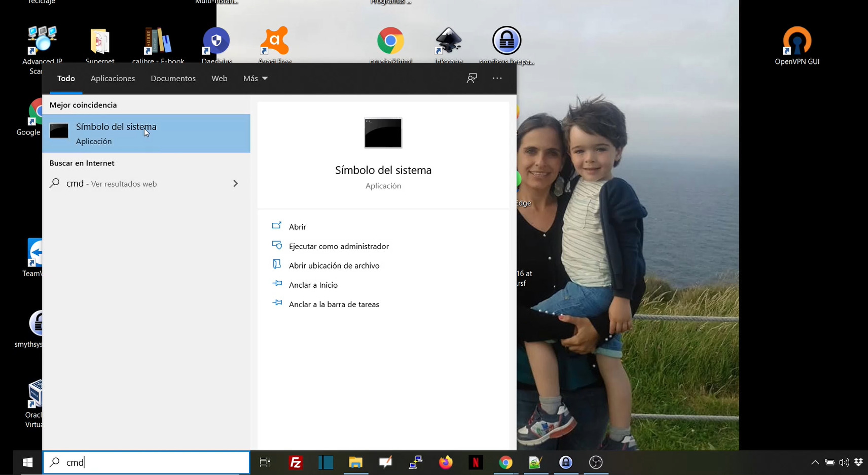Click the volume icon in system tray
The image size is (868, 475).
[844, 462]
